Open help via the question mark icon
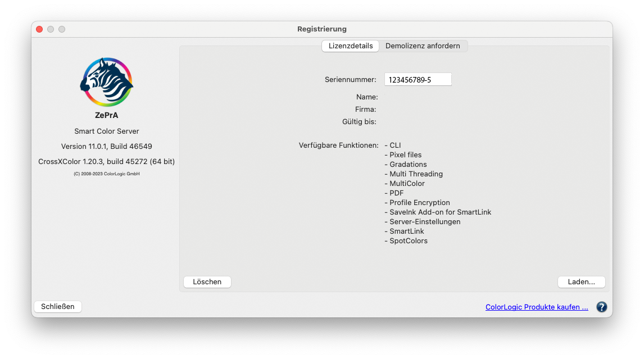Image resolution: width=644 pixels, height=359 pixels. coord(601,307)
